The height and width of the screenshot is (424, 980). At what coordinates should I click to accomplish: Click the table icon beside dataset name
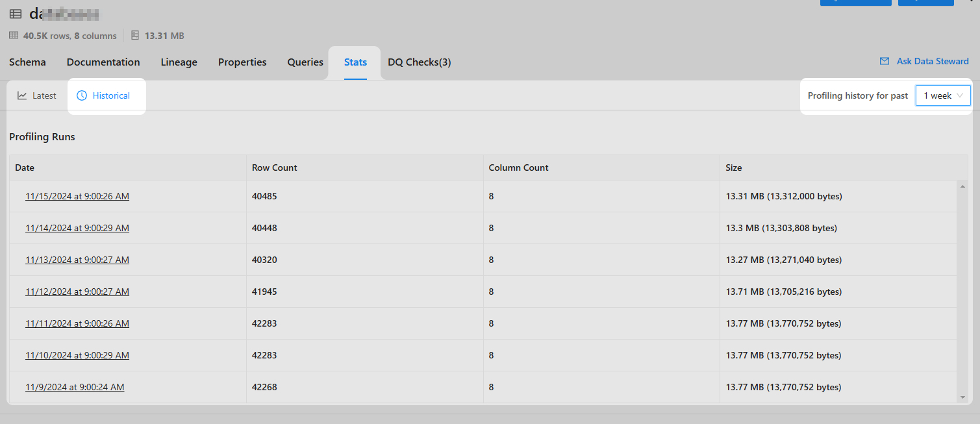(15, 14)
